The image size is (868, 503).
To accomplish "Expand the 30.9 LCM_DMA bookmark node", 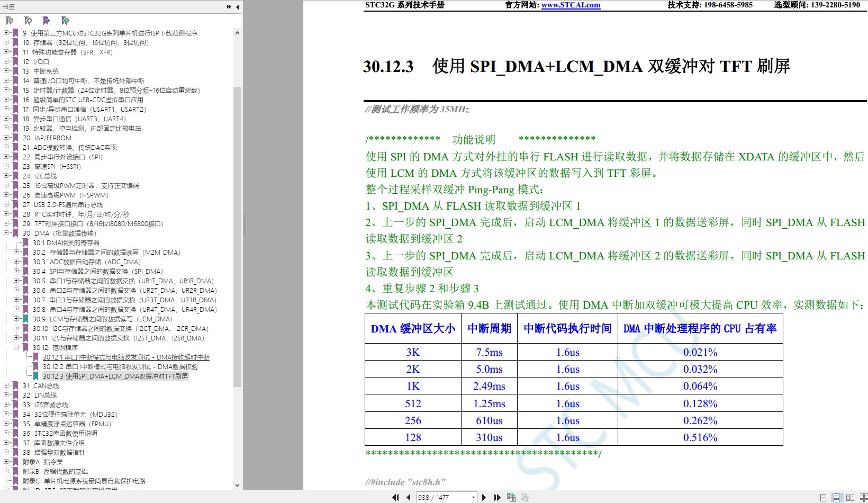I will pyautogui.click(x=16, y=319).
